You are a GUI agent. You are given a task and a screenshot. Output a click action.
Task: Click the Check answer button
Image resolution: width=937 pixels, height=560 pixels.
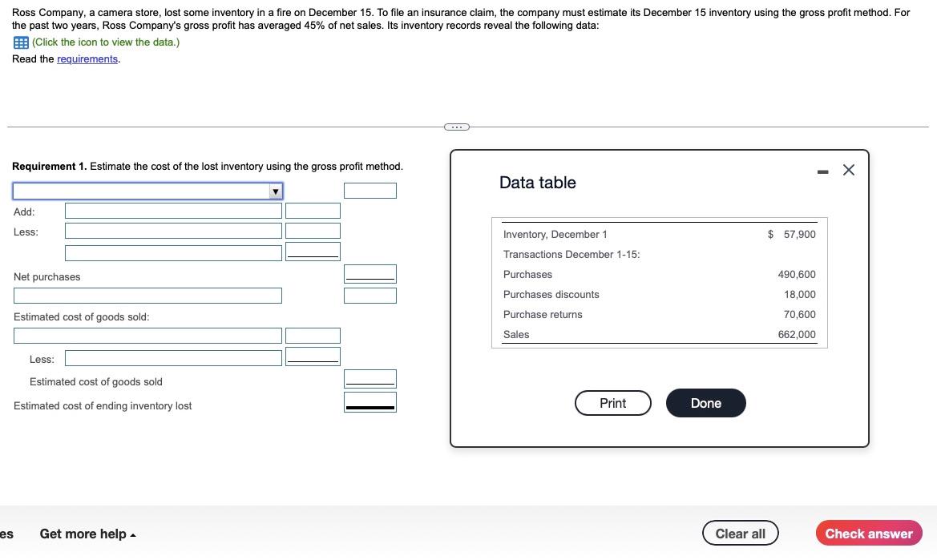pyautogui.click(x=869, y=533)
